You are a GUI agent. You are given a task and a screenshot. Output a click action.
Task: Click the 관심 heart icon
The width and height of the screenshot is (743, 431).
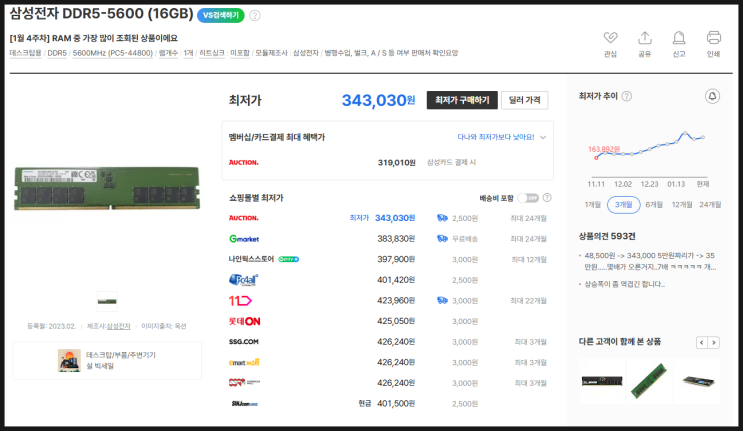pos(610,37)
